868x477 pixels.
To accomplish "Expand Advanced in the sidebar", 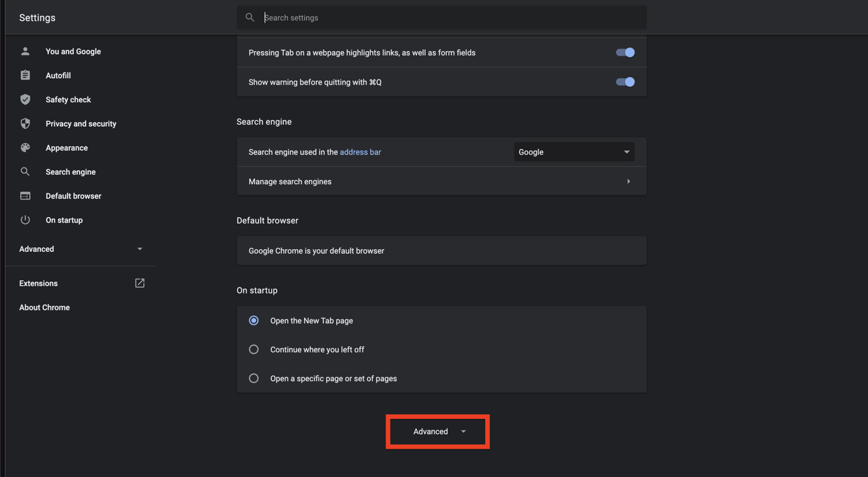I will click(x=81, y=249).
